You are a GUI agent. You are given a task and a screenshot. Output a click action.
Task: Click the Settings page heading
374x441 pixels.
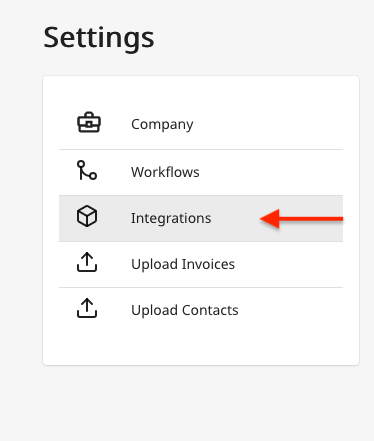click(x=99, y=38)
